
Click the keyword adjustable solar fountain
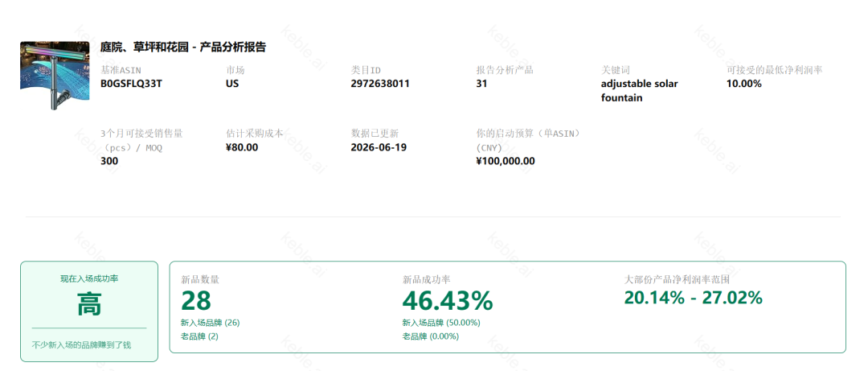click(x=640, y=91)
